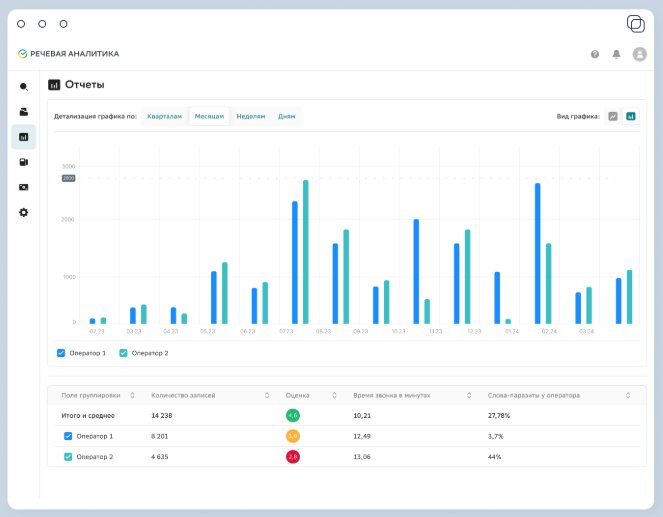The height and width of the screenshot is (517, 663).
Task: Open the reports icon in the sidebar
Action: (x=24, y=137)
